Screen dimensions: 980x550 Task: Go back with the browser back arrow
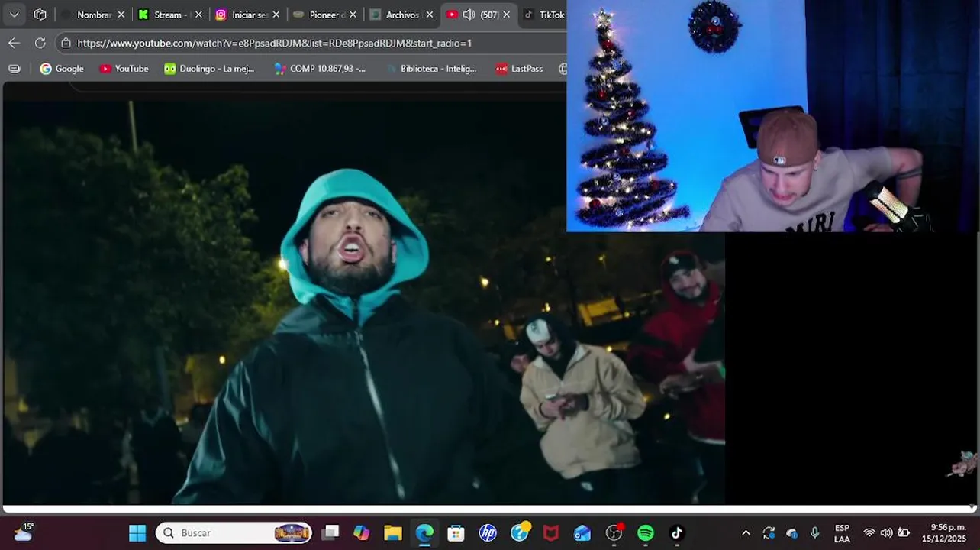coord(14,43)
